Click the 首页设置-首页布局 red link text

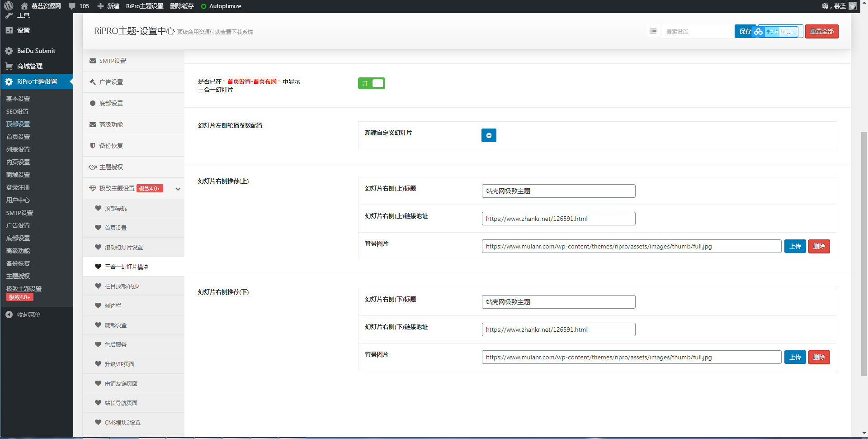pos(252,81)
